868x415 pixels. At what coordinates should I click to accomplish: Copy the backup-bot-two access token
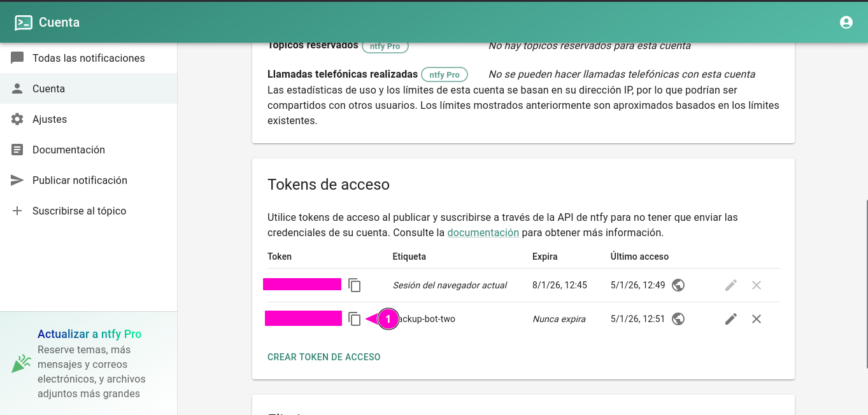tap(355, 319)
